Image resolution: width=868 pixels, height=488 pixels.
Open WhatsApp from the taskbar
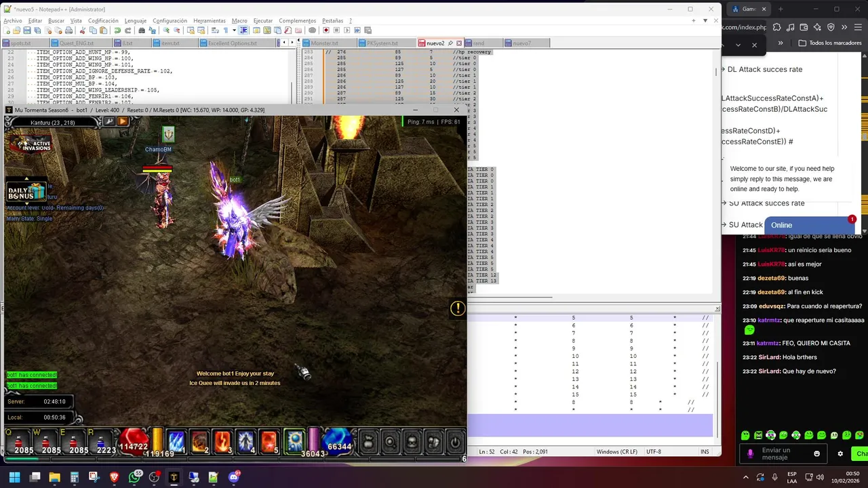(x=134, y=477)
